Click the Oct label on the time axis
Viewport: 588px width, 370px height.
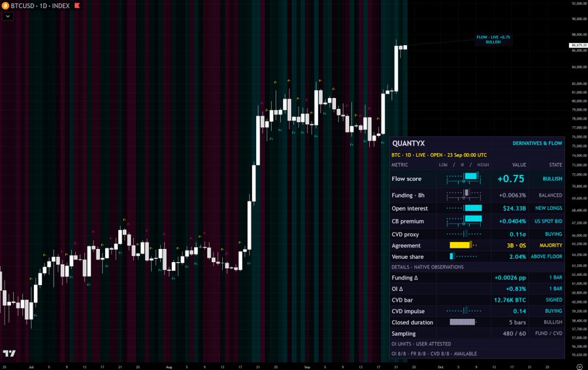pyautogui.click(x=440, y=367)
